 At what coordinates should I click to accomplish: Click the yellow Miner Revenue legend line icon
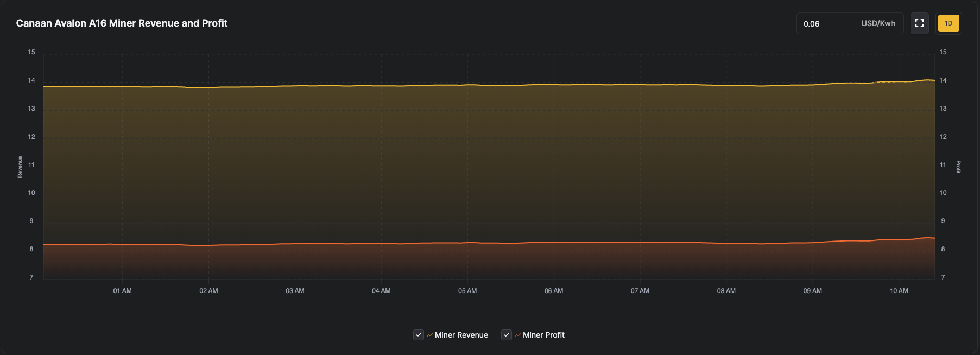(429, 335)
